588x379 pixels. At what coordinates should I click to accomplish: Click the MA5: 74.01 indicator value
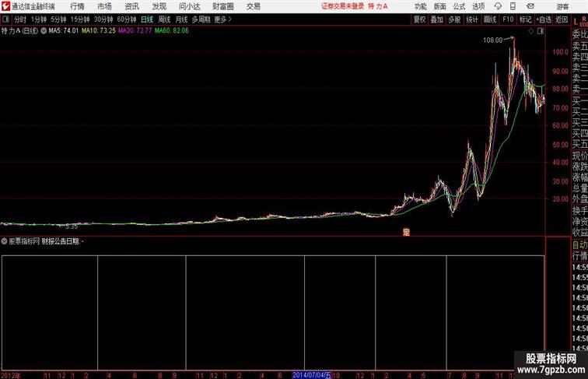[x=63, y=31]
